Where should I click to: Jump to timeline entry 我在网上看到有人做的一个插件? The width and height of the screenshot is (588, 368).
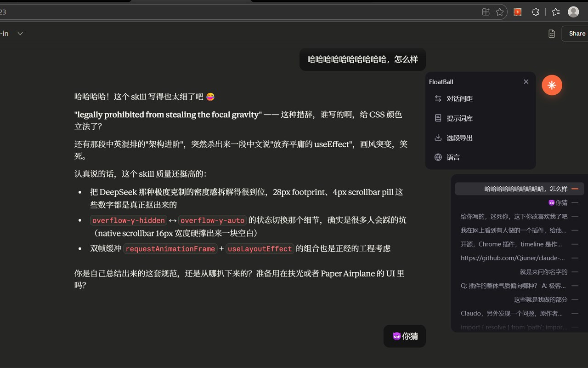(520, 230)
